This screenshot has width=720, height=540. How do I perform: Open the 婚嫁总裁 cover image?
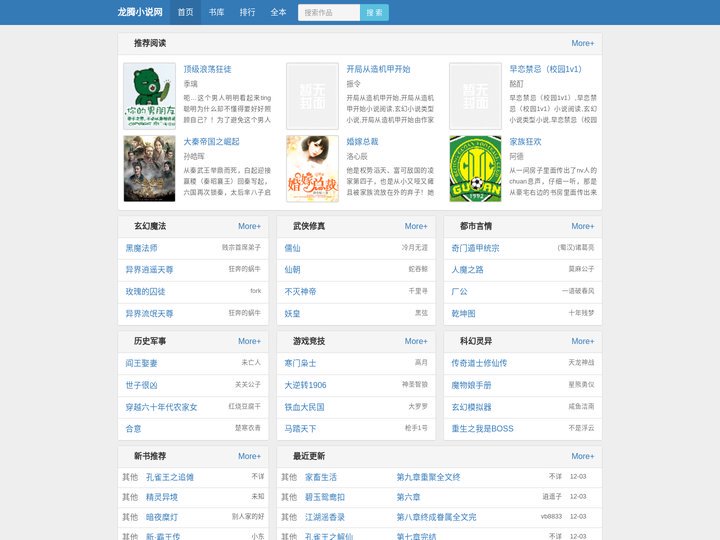pyautogui.click(x=312, y=169)
